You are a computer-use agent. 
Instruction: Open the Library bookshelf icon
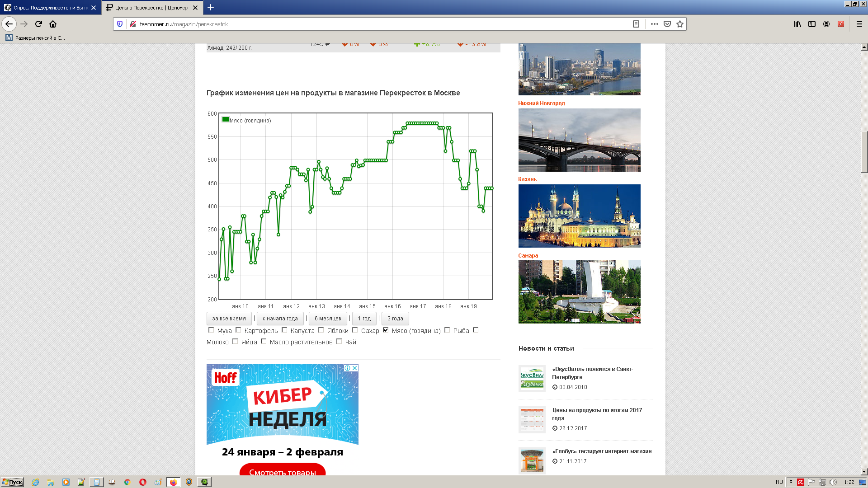[x=797, y=24]
